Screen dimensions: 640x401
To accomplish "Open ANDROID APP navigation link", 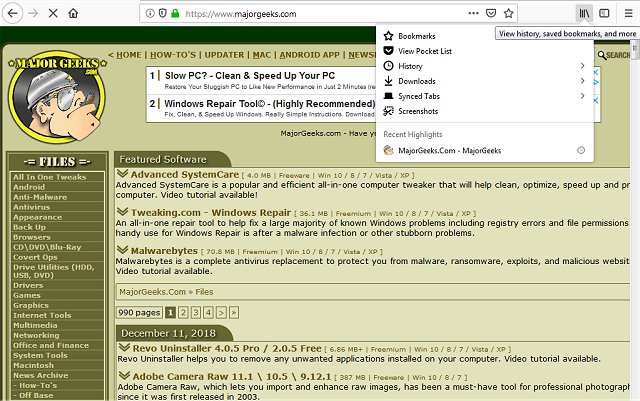I will point(309,55).
